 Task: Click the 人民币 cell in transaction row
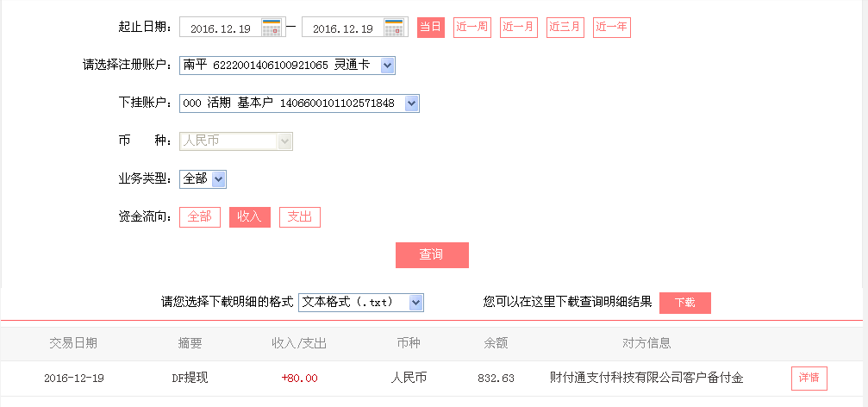tap(409, 379)
